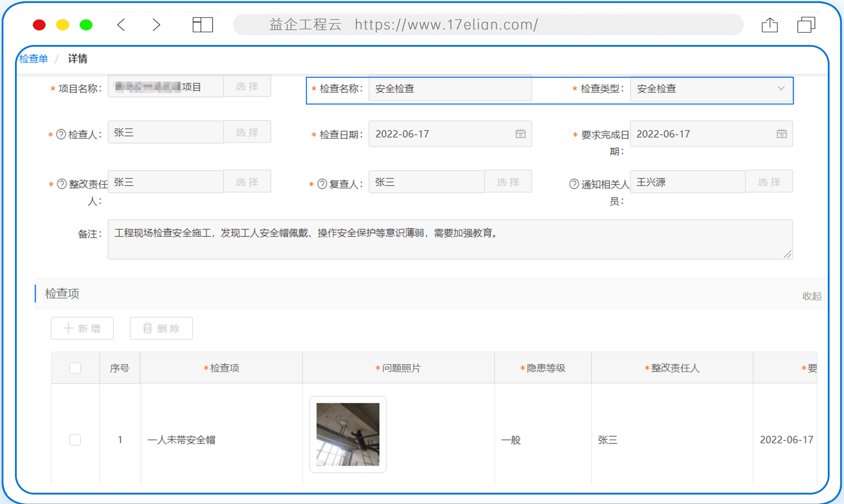
Task: Click the help icon next to 检查人
Action: [61, 135]
